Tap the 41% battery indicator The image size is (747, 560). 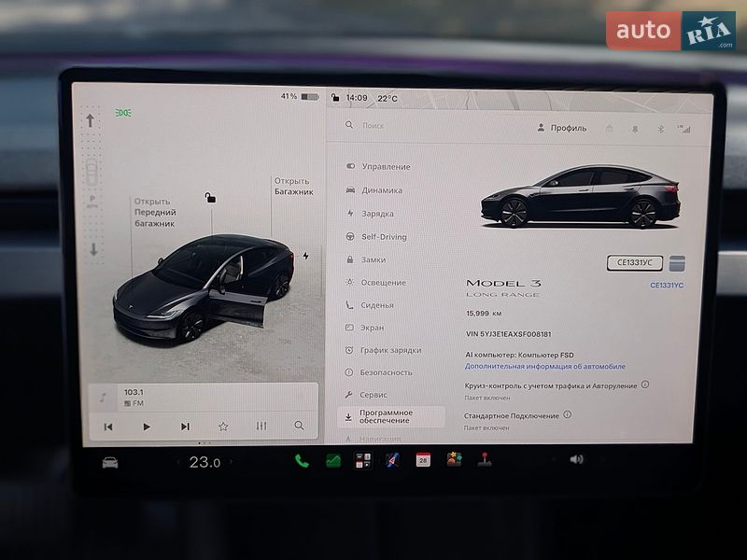point(299,97)
